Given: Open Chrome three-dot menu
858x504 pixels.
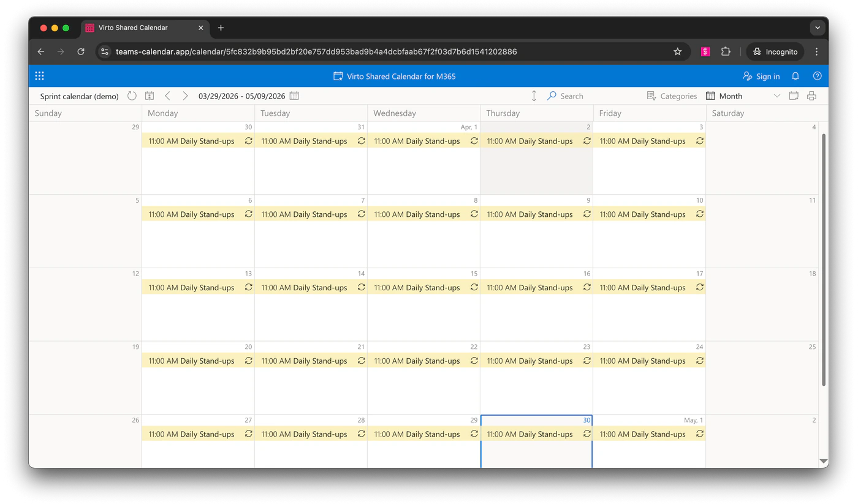Looking at the screenshot, I should coord(816,52).
